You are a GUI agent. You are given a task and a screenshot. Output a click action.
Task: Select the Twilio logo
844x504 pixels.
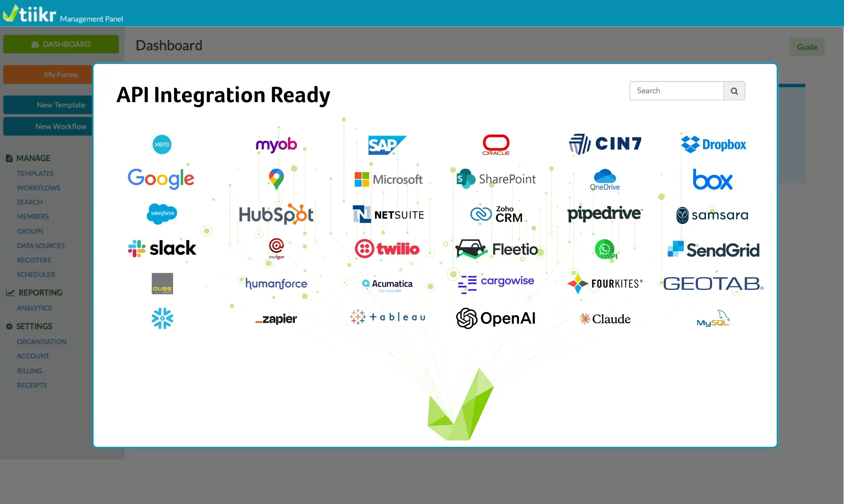point(387,249)
